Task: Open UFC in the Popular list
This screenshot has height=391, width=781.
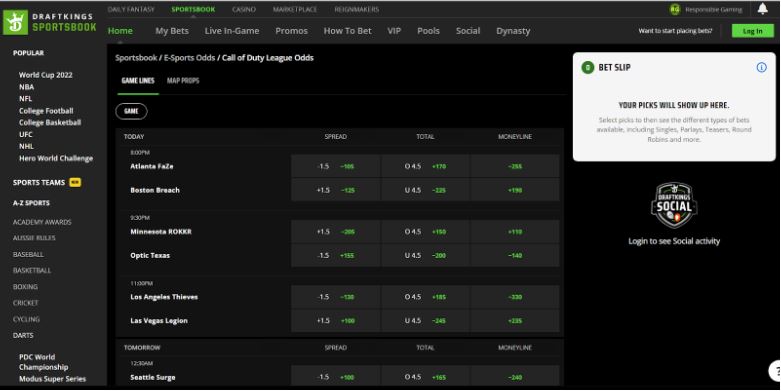Action: pos(26,134)
